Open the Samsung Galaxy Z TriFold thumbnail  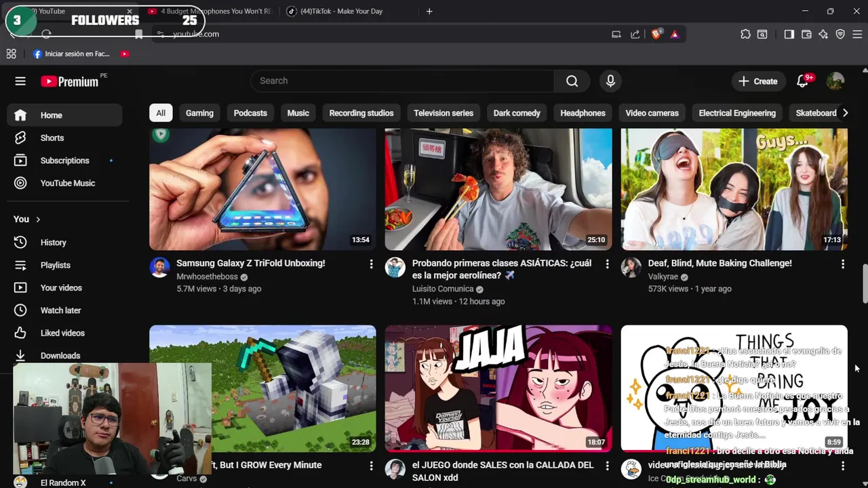[x=262, y=189]
